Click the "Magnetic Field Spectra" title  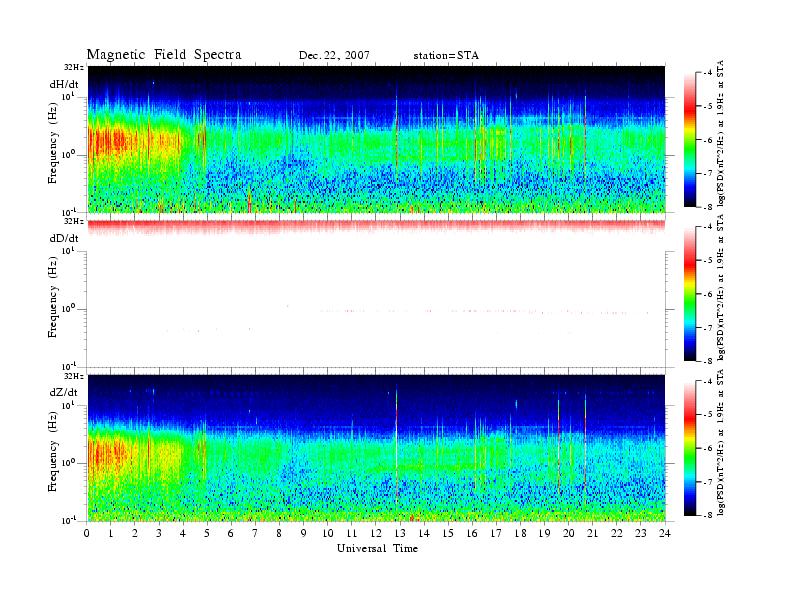pos(164,55)
